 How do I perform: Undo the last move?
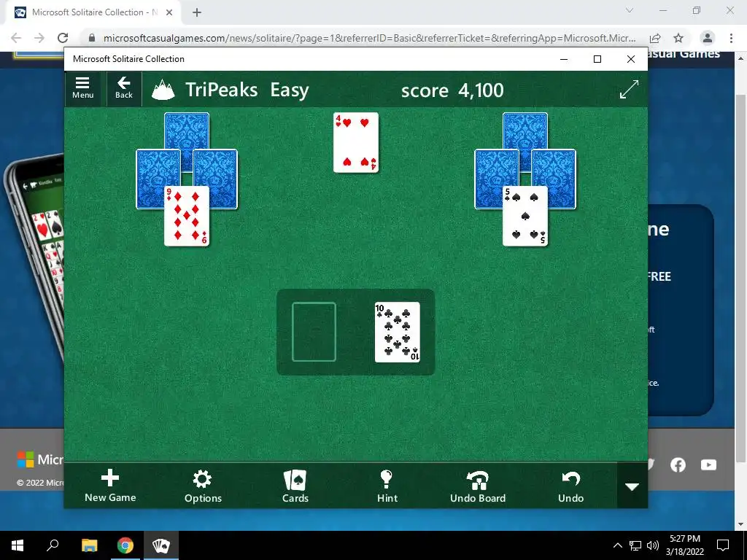pos(570,486)
